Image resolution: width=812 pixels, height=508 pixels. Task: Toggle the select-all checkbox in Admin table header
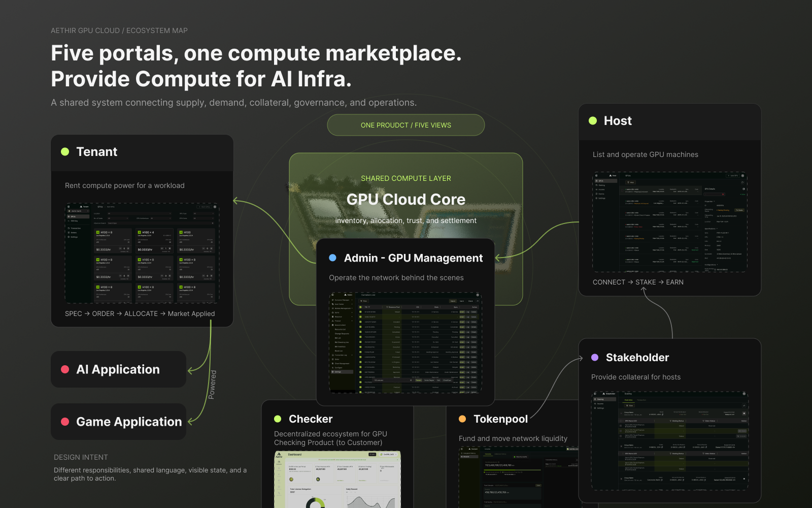[x=360, y=307]
